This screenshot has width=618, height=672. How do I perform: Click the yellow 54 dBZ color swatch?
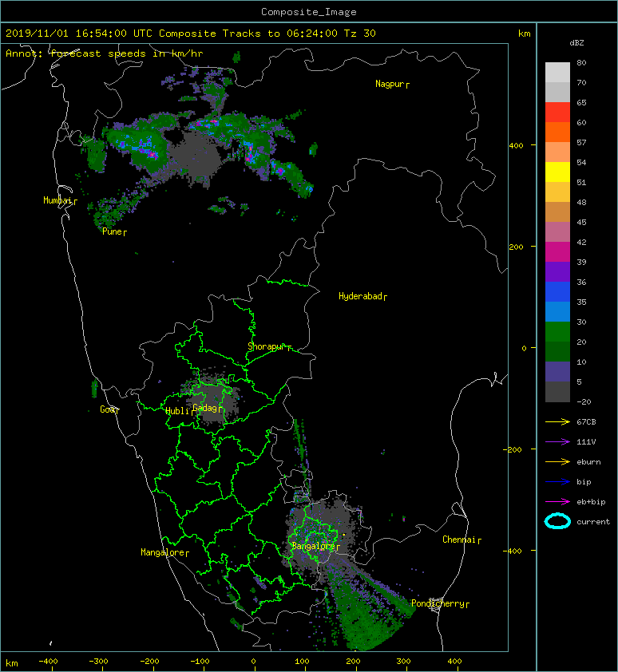tap(557, 172)
